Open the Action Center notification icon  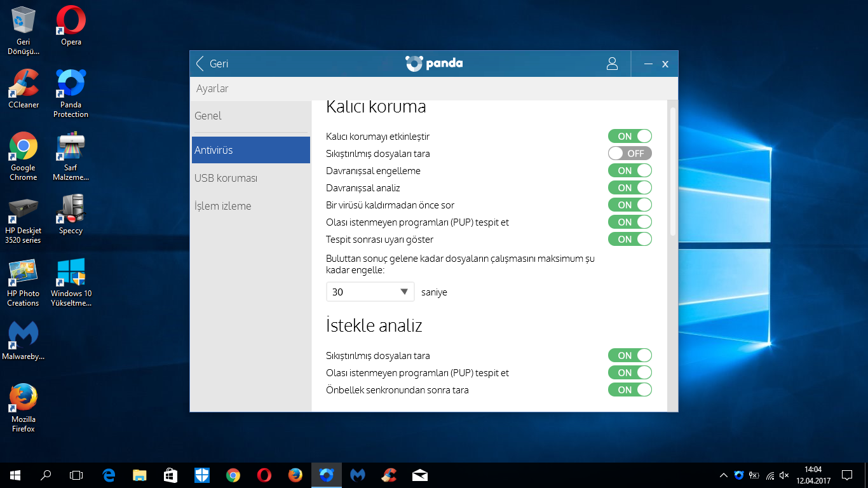pyautogui.click(x=847, y=475)
